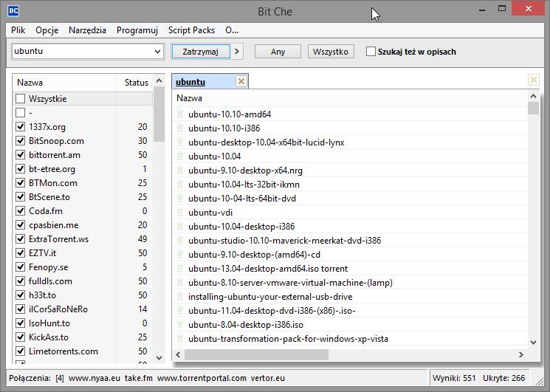Click the Limetorrents.com site name
The image size is (550, 392).
coord(63,351)
